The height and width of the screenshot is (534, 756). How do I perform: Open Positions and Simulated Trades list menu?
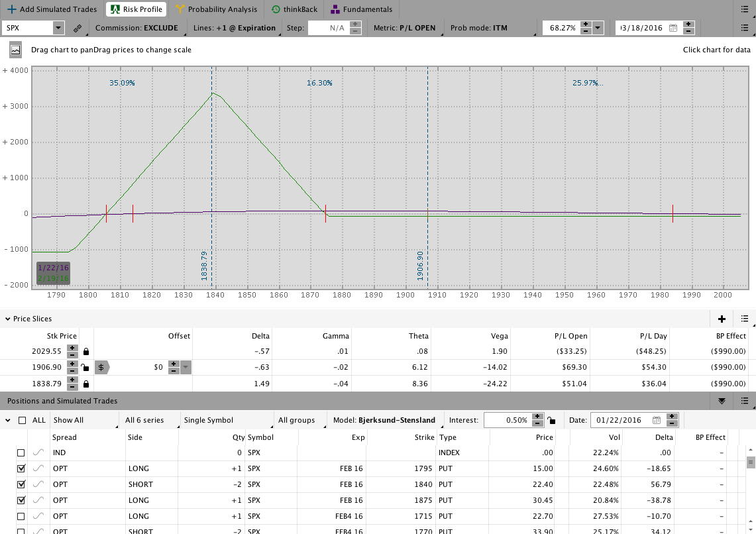point(745,401)
